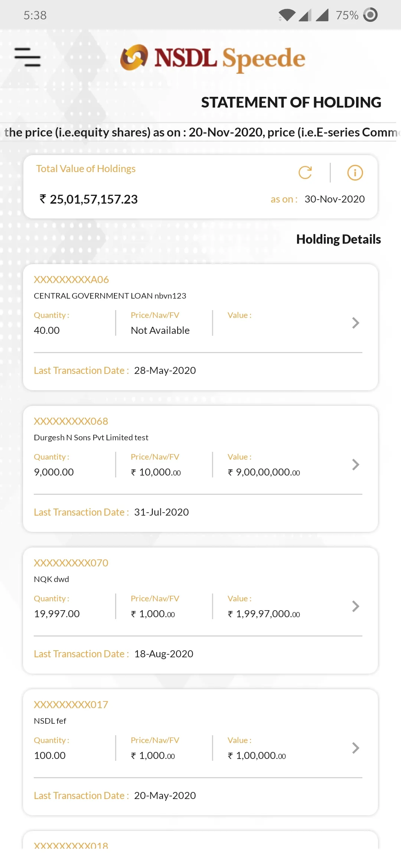This screenshot has height=868, width=401.
Task: Tap the Holding Details heading
Action: [338, 239]
